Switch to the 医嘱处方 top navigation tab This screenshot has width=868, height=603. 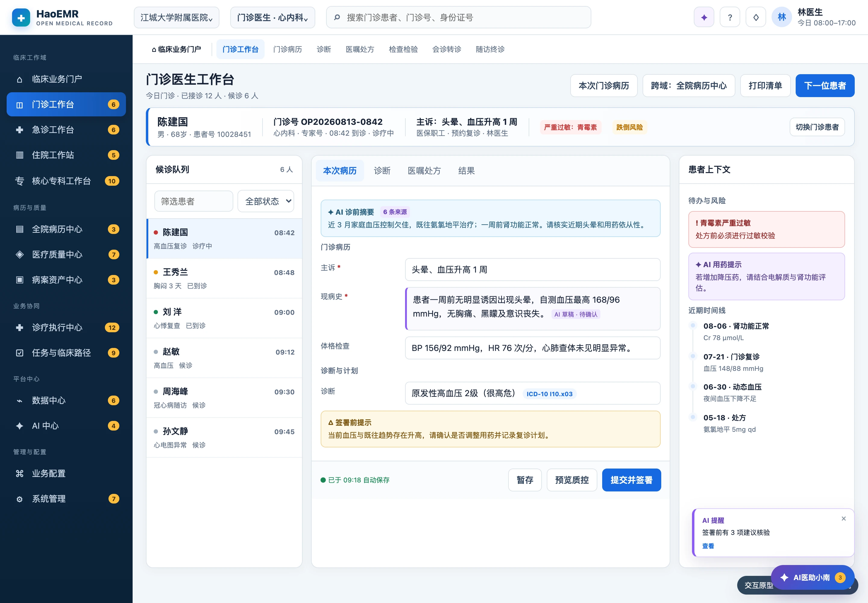point(360,49)
